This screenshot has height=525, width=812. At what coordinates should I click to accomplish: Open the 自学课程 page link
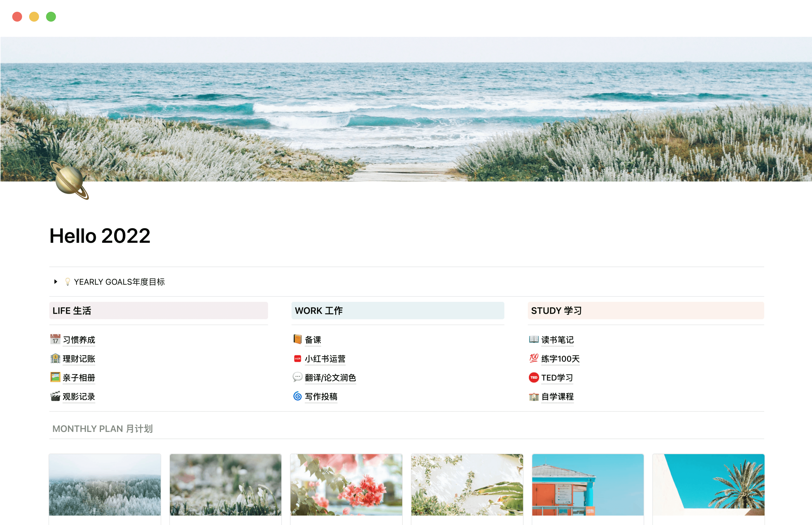pyautogui.click(x=557, y=396)
